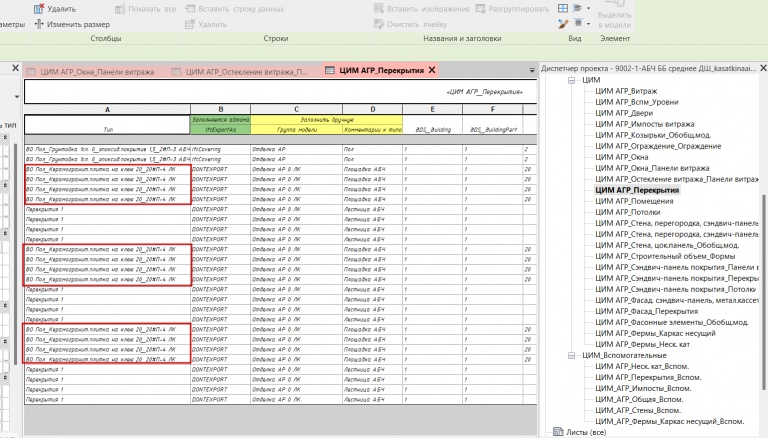Click the Вставить изображение icon
Image resolution: width=768 pixels, height=438 pixels.
point(379,8)
